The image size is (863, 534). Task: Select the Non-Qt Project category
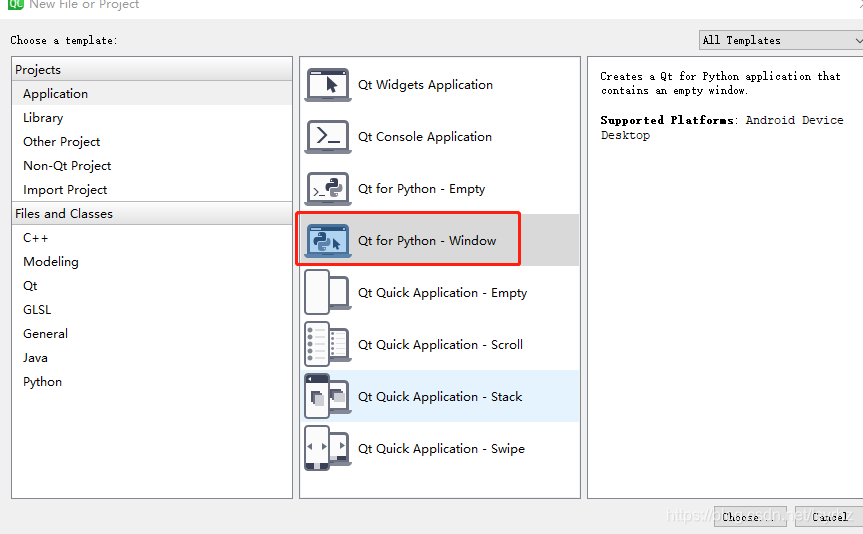coord(152,166)
